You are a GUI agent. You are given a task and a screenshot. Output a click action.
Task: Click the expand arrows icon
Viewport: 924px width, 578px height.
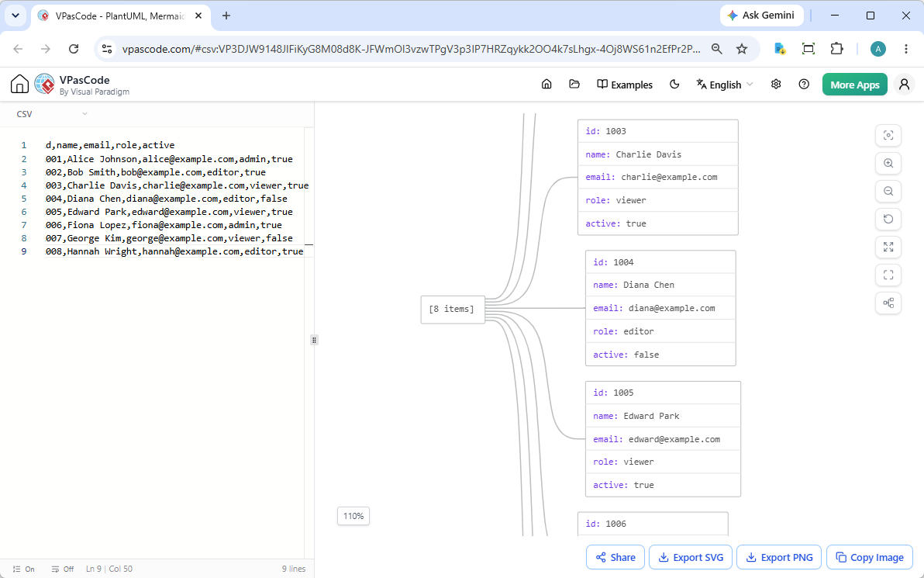pos(888,247)
